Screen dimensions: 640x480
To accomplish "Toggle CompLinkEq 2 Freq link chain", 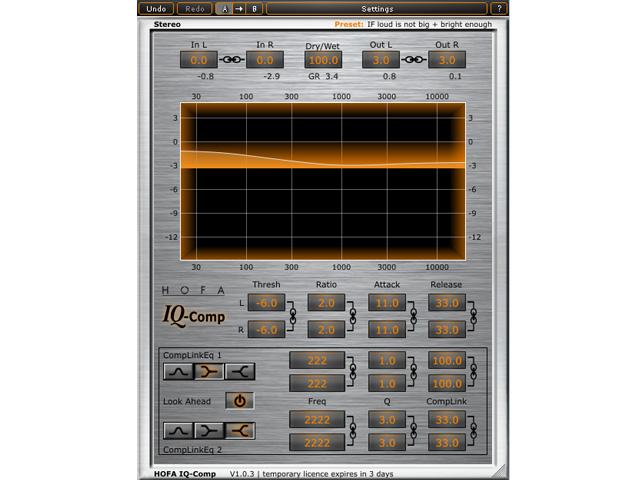I will [x=352, y=431].
